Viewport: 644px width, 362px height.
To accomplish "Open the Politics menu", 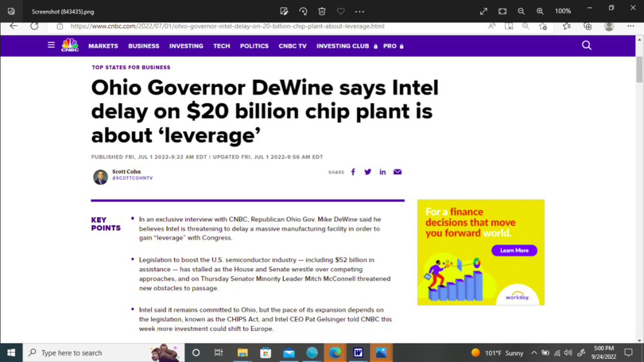I will 254,46.
